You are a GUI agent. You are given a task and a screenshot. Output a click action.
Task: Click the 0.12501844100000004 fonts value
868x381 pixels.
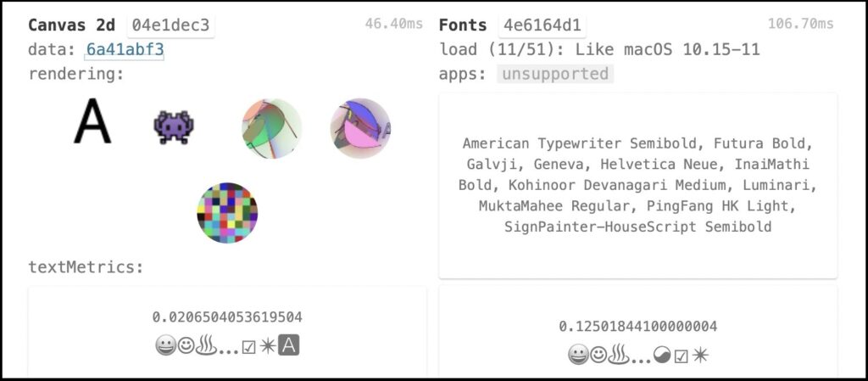637,326
